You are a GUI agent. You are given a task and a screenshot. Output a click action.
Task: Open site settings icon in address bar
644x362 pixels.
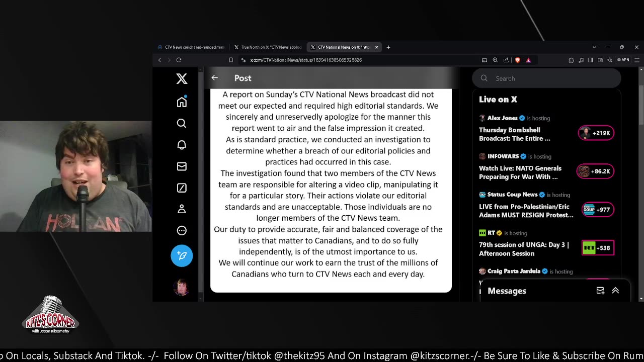click(x=244, y=60)
